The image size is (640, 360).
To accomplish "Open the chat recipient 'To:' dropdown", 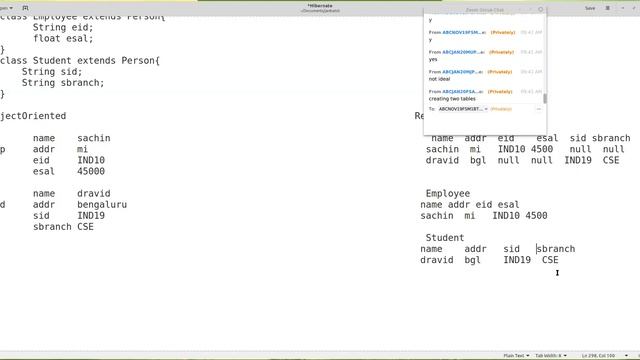I will click(463, 109).
